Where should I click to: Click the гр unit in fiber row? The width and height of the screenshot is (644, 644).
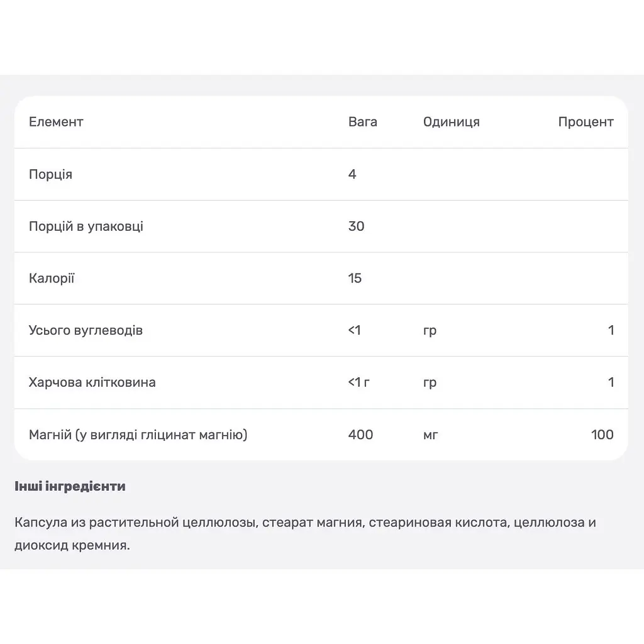430,383
